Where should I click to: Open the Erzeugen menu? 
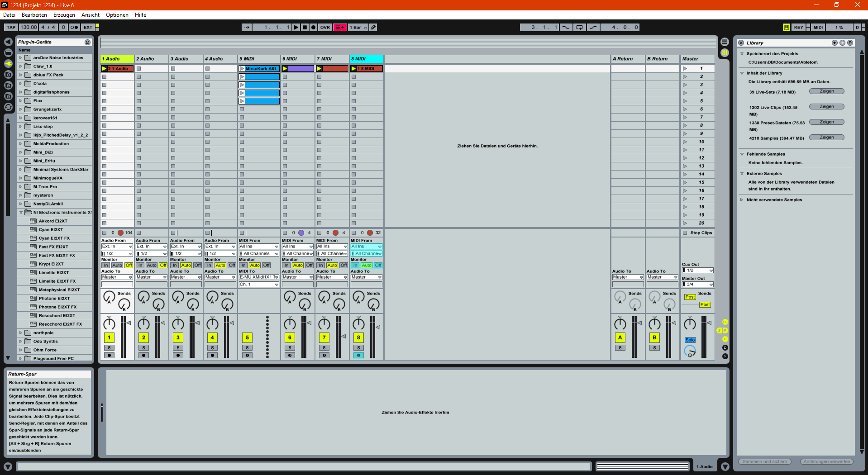point(64,15)
